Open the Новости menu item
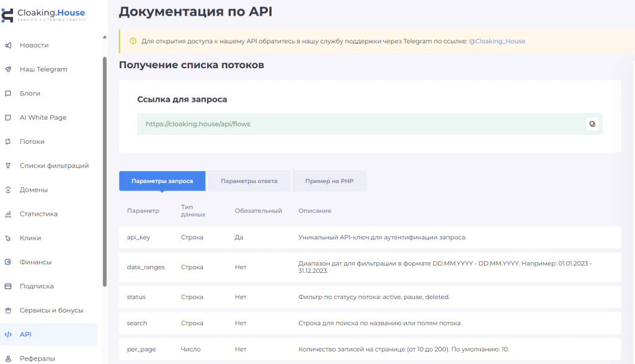The width and height of the screenshot is (635, 364). click(34, 45)
